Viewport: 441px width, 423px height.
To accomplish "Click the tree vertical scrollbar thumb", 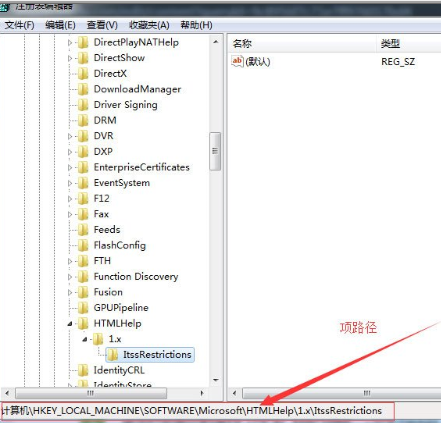I will 215,151.
